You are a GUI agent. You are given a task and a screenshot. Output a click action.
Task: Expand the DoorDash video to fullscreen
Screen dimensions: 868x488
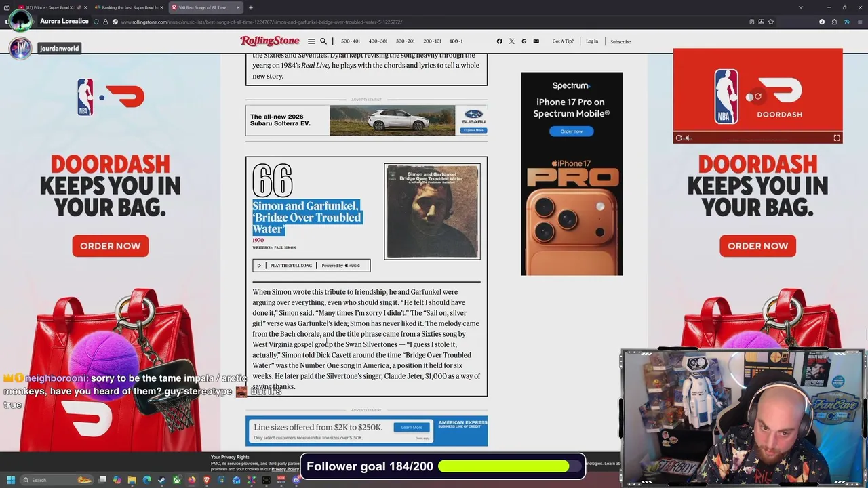click(x=837, y=138)
